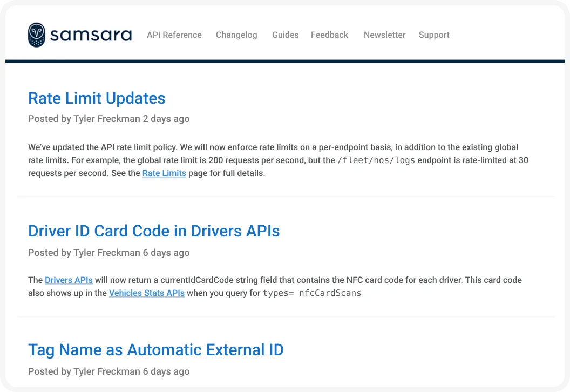Open Tag Name as Automatic External ID post
The width and height of the screenshot is (570, 392).
[156, 350]
